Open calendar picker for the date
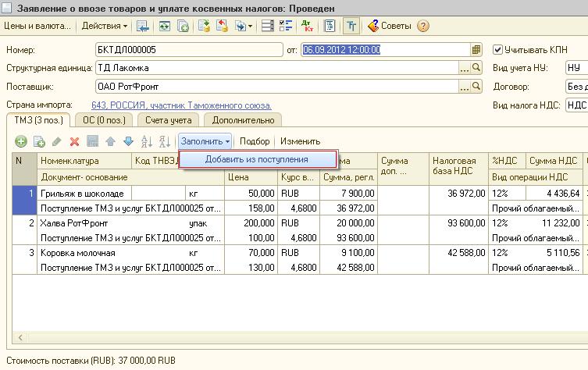 tap(476, 50)
